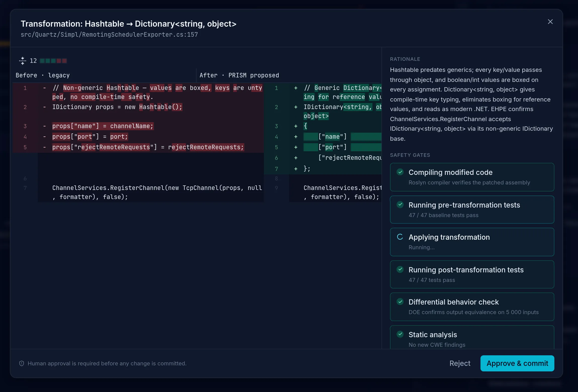Click the checkmark on Running pre-transformation tests
Viewport: 578px width, 392px height.
(x=400, y=205)
